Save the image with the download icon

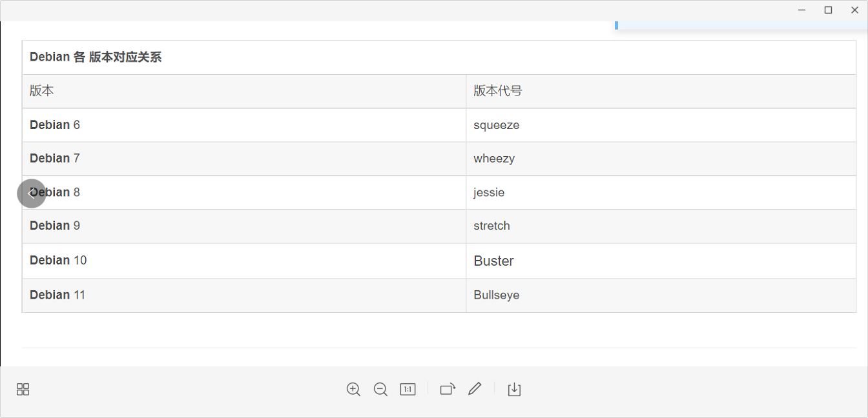[514, 389]
